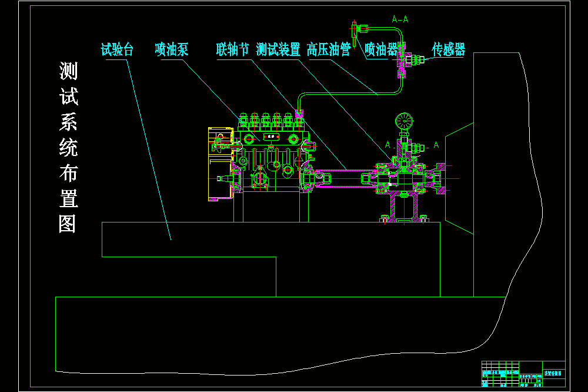Pick the magenta coupling shaft between pump and device
Image resolution: width=588 pixels, height=392 pixels.
[345, 178]
